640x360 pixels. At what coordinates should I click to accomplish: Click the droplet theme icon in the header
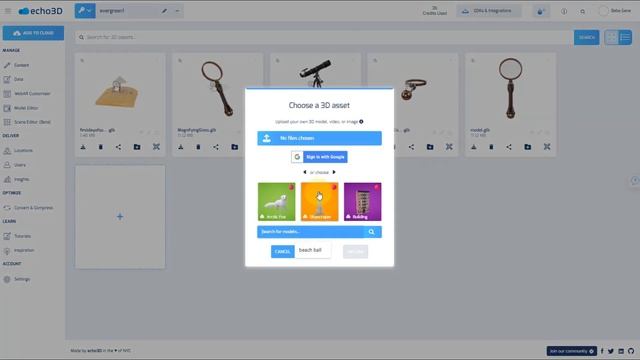[x=540, y=11]
